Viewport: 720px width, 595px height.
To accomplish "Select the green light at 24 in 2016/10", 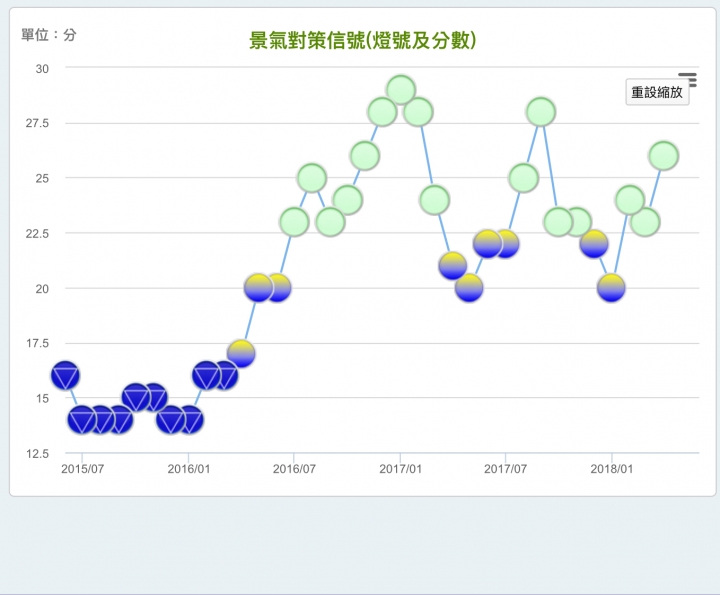I will coord(348,200).
